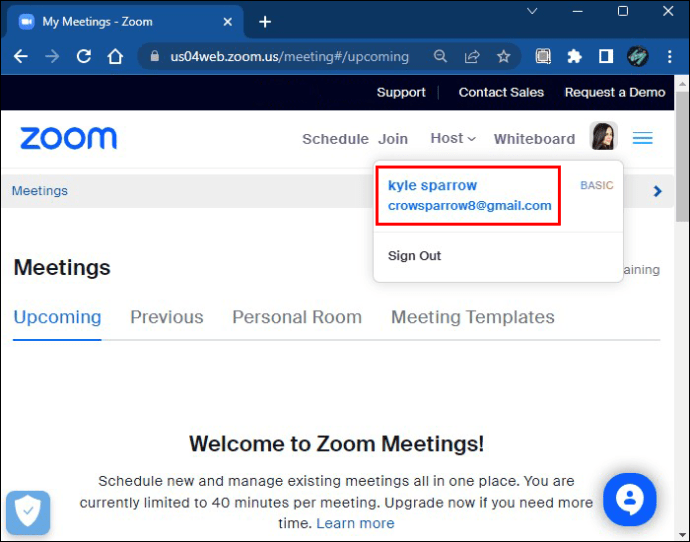Viewport: 690px width, 542px height.
Task: Click the Meetings breadcrumb link
Action: click(40, 190)
